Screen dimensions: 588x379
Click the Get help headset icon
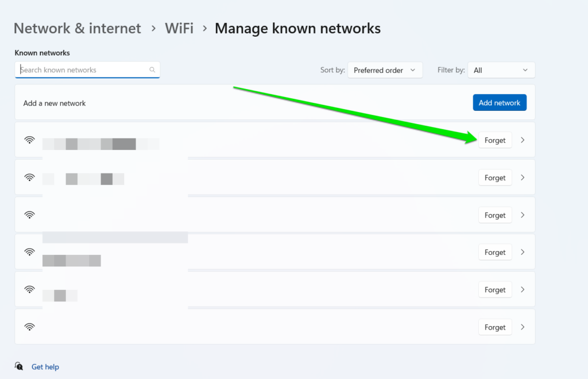20,366
